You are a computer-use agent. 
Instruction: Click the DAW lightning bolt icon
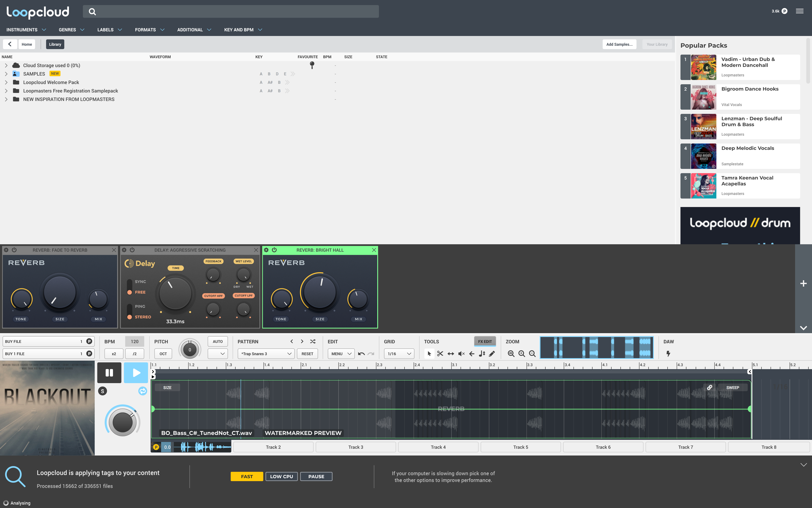tap(668, 353)
